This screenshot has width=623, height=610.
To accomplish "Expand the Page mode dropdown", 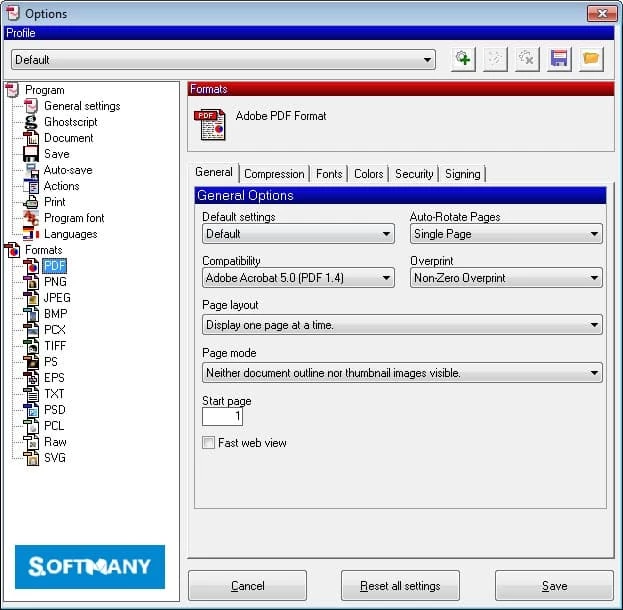I will (402, 373).
